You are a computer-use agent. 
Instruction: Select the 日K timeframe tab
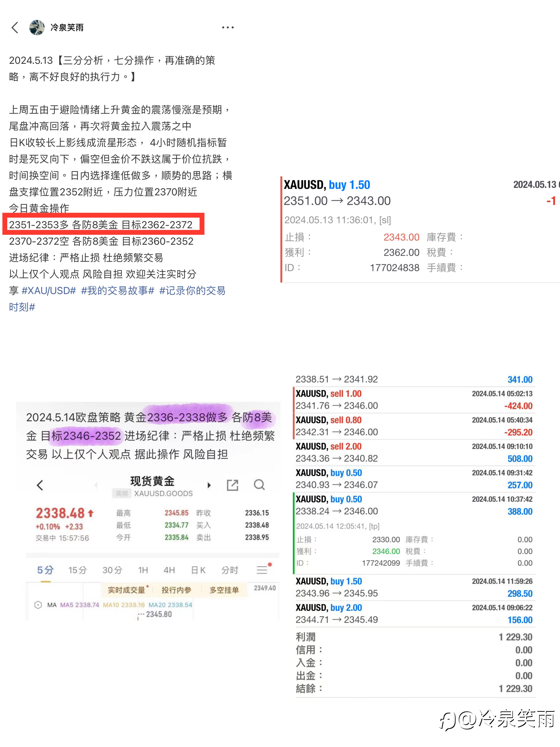point(198,570)
